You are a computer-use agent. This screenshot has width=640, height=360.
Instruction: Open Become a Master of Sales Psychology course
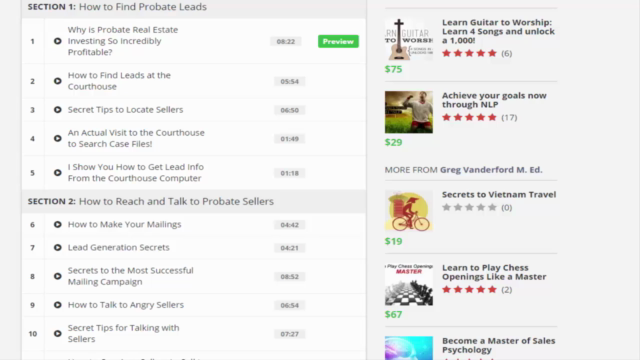498,345
